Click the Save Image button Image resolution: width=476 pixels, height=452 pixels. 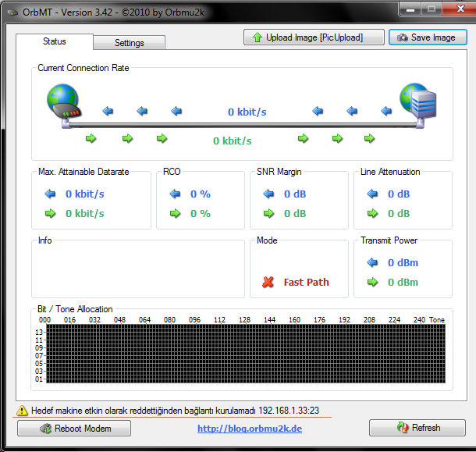tap(428, 37)
